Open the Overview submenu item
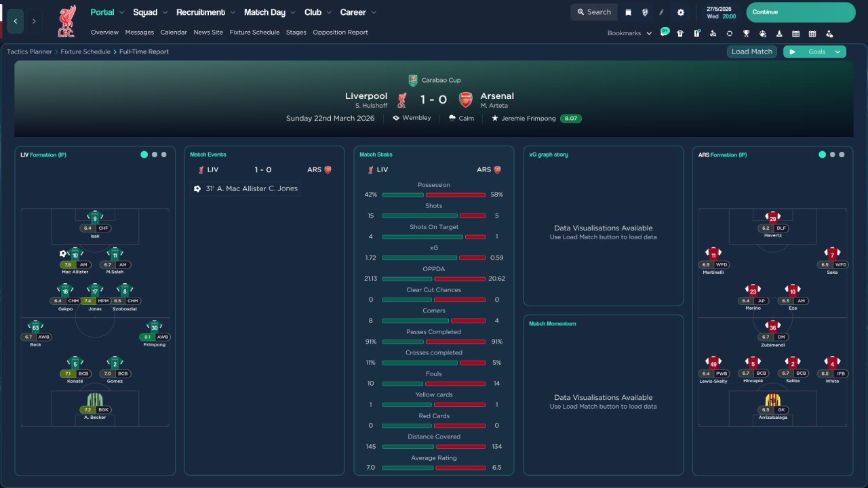 pyautogui.click(x=104, y=32)
